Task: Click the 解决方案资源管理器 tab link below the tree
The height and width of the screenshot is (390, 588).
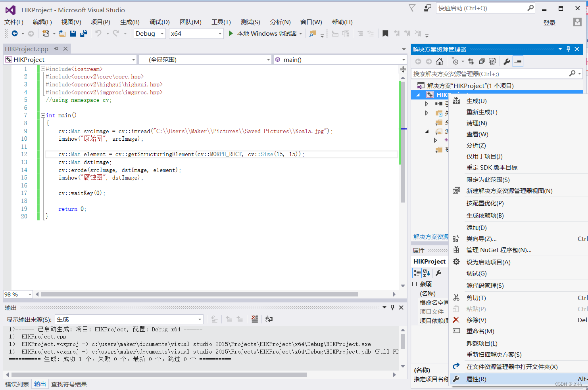Action: (431, 237)
